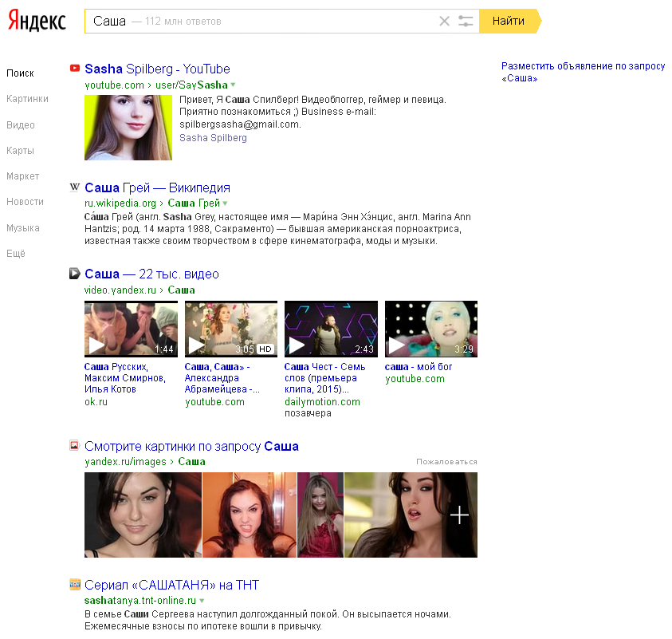Click the ТНТ favicon beside Сериал САШАТАНЯ
This screenshot has width=672, height=639.
[x=75, y=584]
